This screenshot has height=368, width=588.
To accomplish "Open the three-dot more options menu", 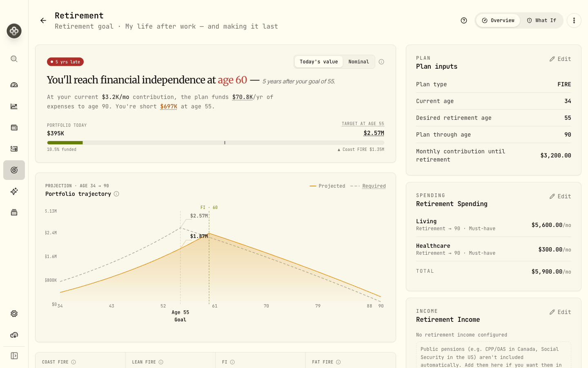I will coord(574,20).
